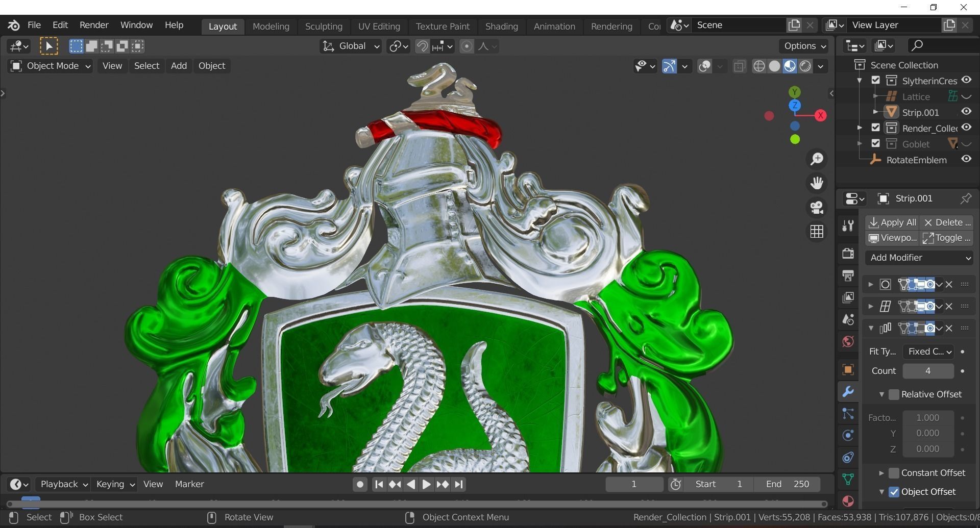Toggle X-ray view icon
Viewport: 980px width, 528px height.
(740, 66)
